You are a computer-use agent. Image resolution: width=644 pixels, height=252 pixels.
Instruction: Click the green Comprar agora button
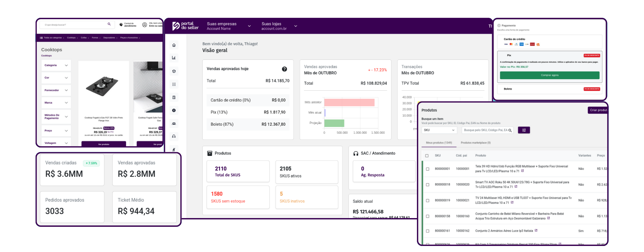click(549, 75)
